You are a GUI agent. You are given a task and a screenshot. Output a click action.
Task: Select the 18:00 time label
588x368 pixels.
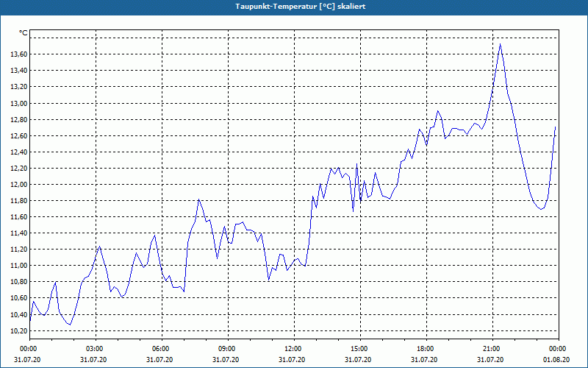tap(425, 349)
